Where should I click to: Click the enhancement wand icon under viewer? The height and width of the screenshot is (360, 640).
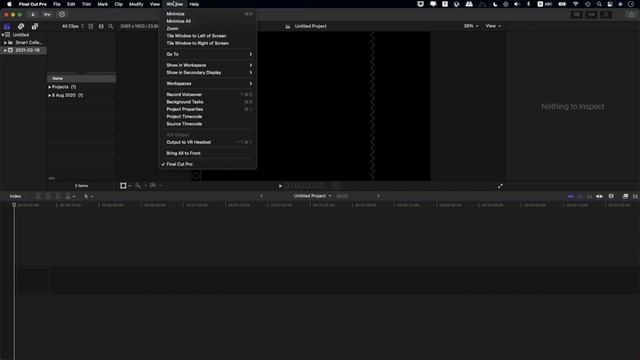(x=139, y=186)
